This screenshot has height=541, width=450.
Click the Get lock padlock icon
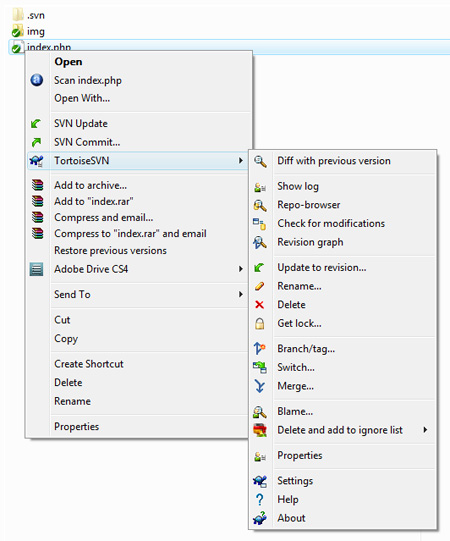[x=260, y=324]
